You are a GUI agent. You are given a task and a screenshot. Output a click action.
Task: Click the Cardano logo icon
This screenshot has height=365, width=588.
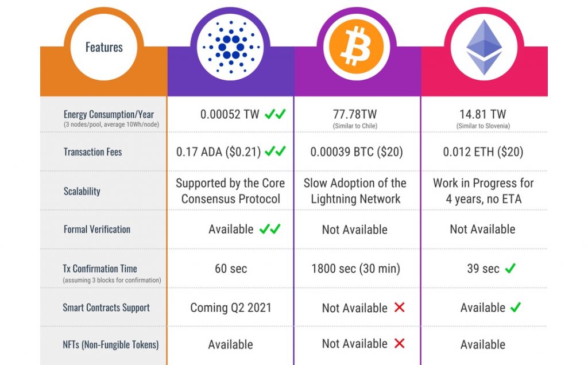coord(231,46)
